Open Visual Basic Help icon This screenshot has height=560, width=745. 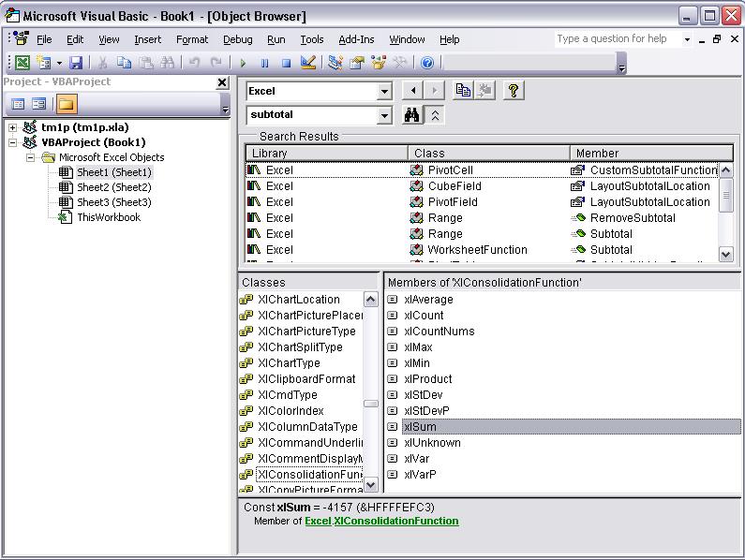coord(427,62)
